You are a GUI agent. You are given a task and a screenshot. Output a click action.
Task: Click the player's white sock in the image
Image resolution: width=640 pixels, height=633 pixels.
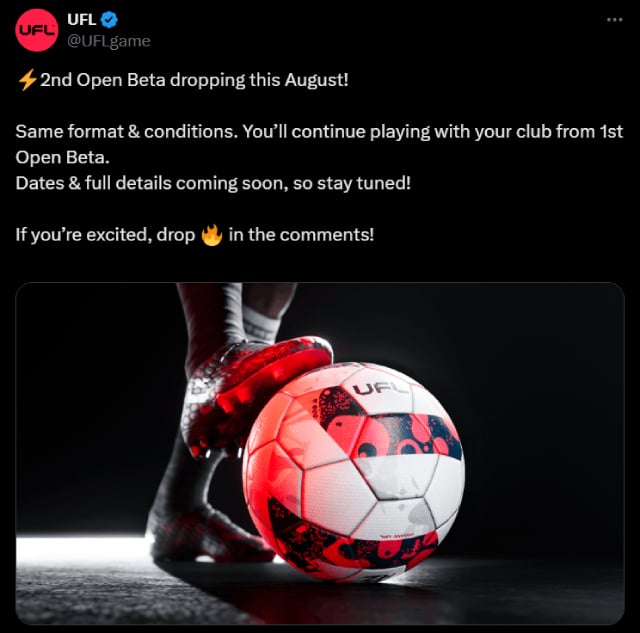[x=259, y=324]
